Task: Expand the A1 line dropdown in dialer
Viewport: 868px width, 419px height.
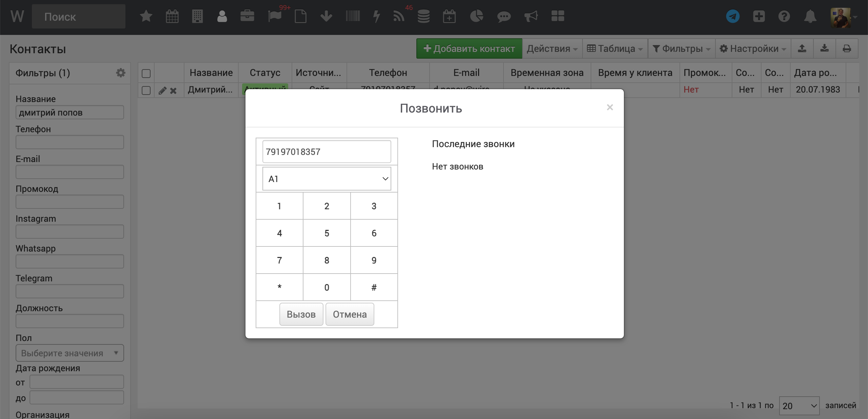Action: [x=327, y=179]
